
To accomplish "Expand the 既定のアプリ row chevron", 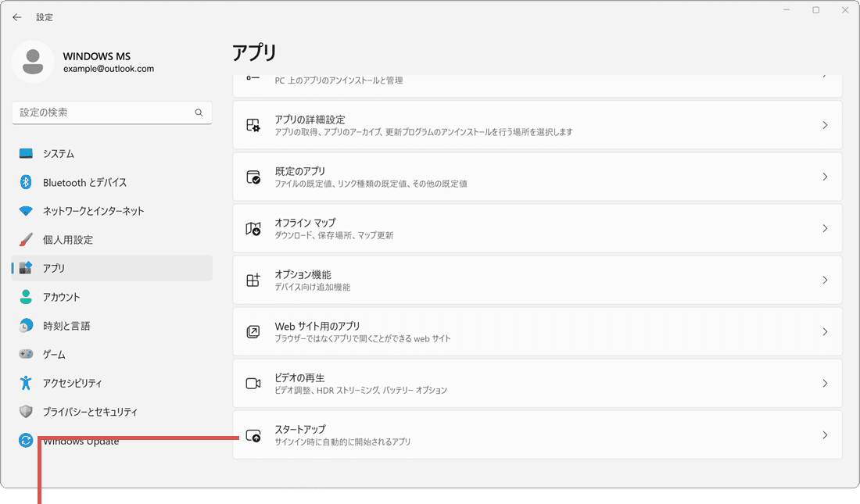I will tap(825, 177).
